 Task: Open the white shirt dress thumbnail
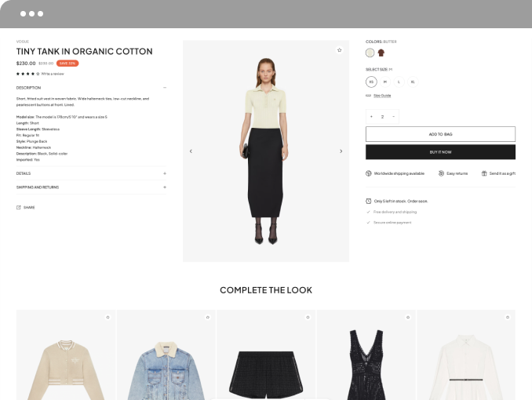coord(466,355)
